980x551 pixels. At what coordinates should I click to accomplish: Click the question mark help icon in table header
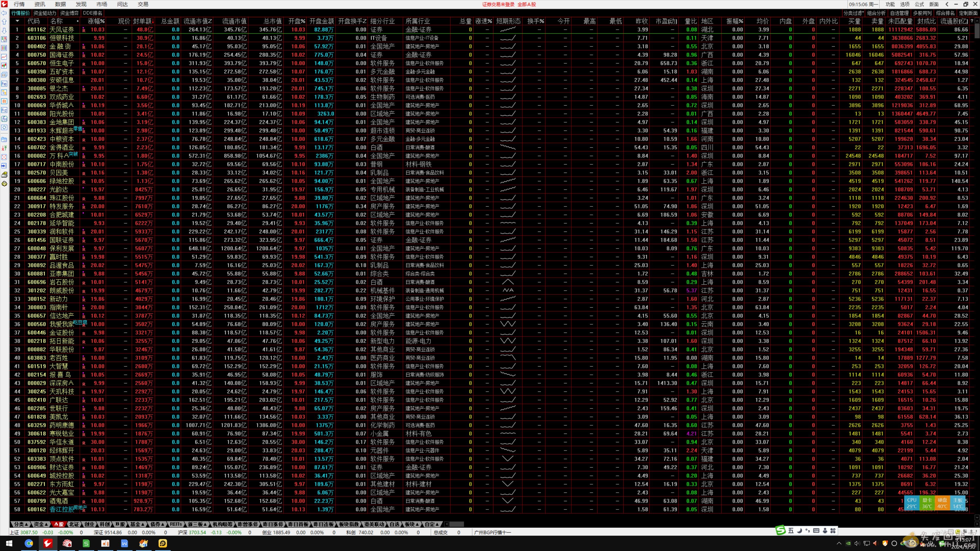click(972, 21)
